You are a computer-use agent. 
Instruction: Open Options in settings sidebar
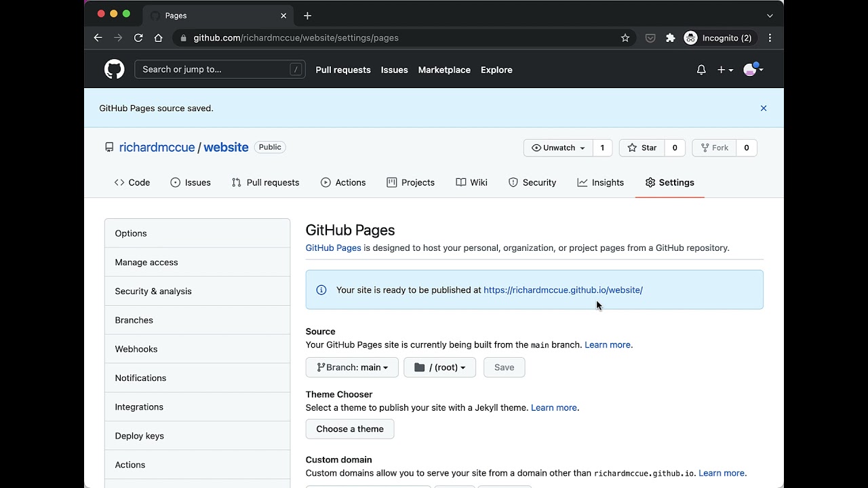point(197,233)
